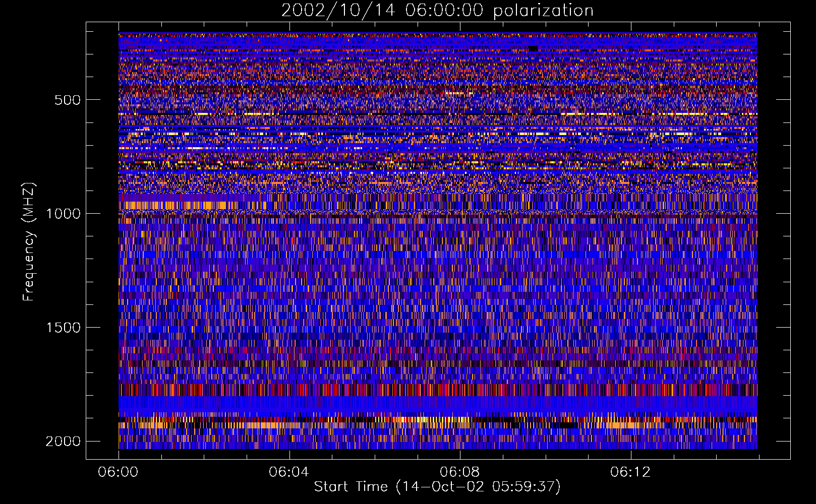Click the 'Start Time (14-Oct-02 05:59:37)' axis label
Screen dimensions: 816x504
coord(437,487)
